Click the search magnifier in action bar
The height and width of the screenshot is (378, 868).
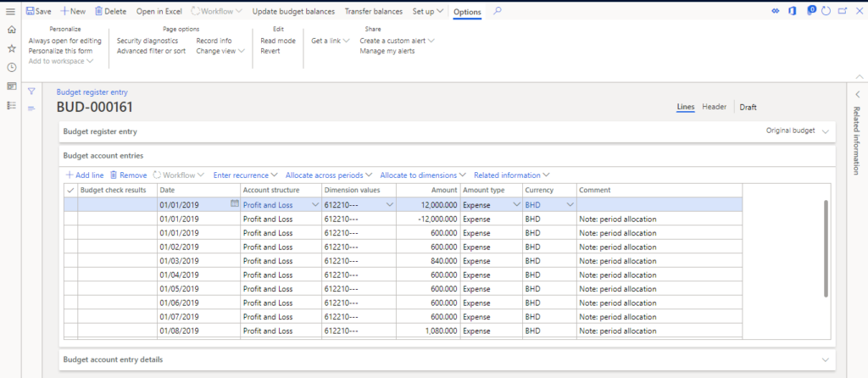[x=498, y=11]
